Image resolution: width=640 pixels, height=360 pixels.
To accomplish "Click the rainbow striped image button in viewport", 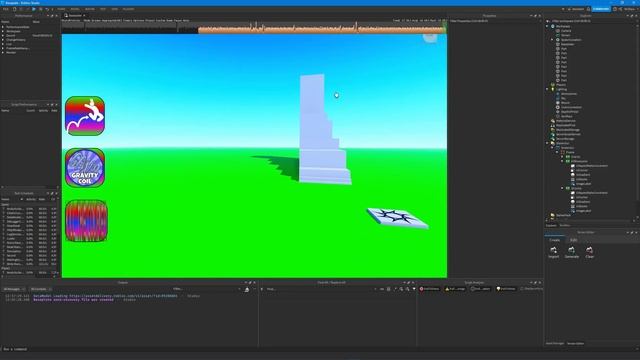I will (x=86, y=221).
